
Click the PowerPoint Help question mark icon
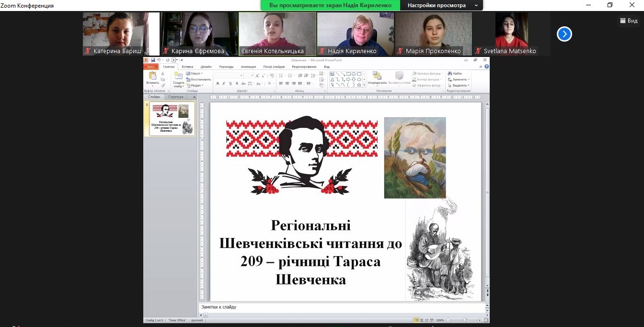486,67
